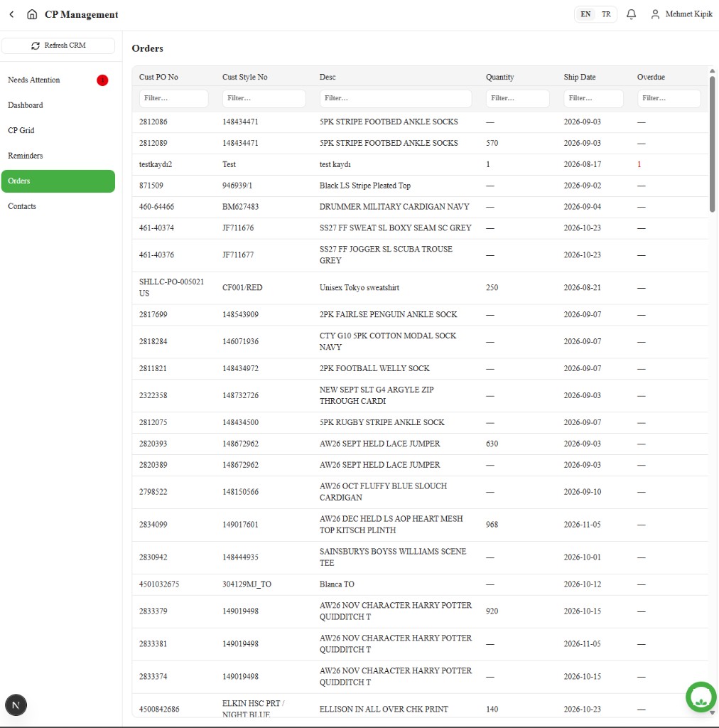This screenshot has height=728, width=719.
Task: Click the user profile icon
Action: click(655, 14)
